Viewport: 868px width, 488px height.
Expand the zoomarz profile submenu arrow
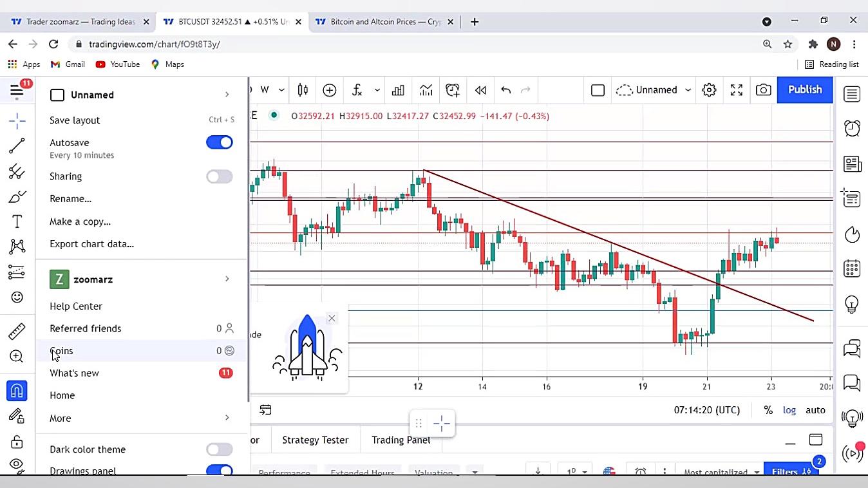pyautogui.click(x=227, y=279)
